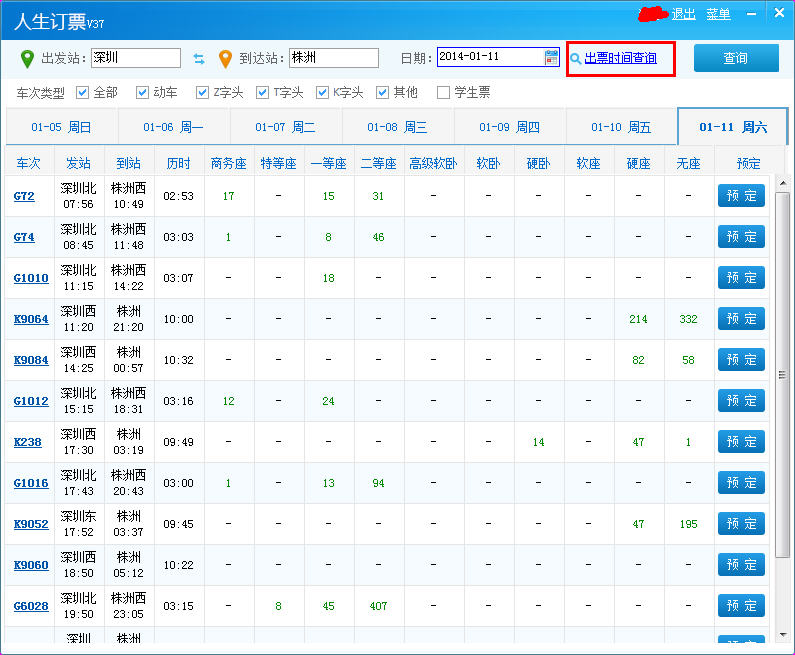The image size is (795, 655).
Task: Click the 查询 search button
Action: point(736,58)
